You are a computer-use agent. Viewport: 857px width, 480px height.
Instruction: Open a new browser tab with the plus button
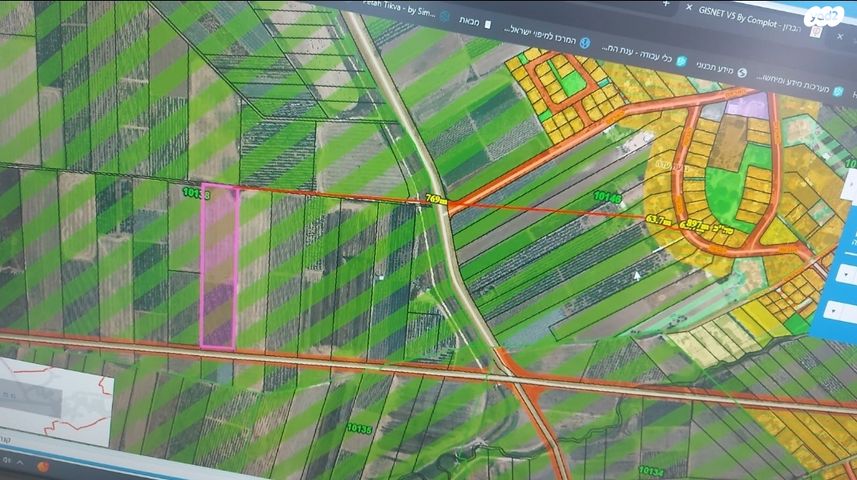tap(666, 3)
